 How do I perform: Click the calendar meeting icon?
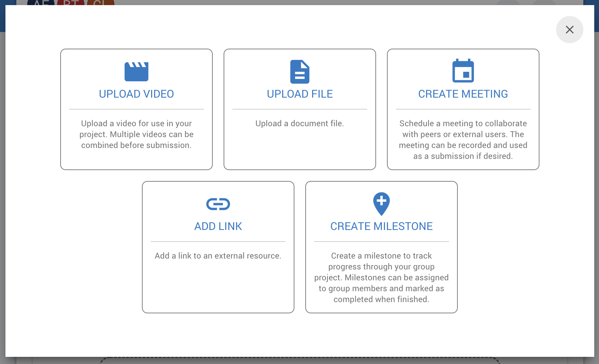click(x=463, y=71)
